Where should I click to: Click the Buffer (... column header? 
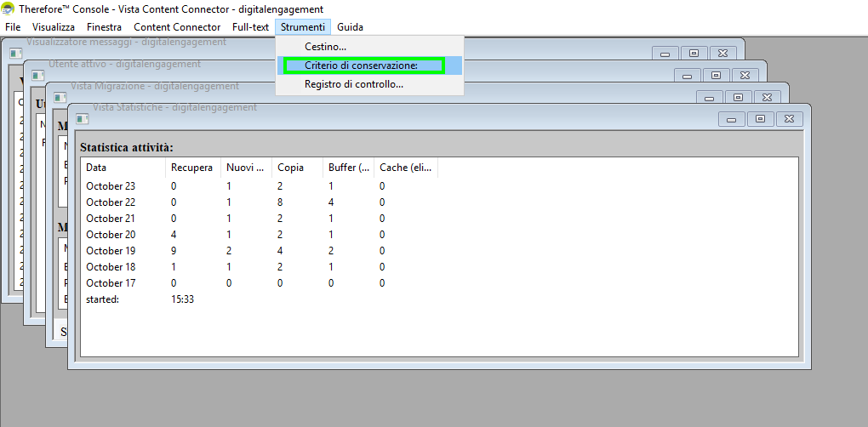(348, 168)
